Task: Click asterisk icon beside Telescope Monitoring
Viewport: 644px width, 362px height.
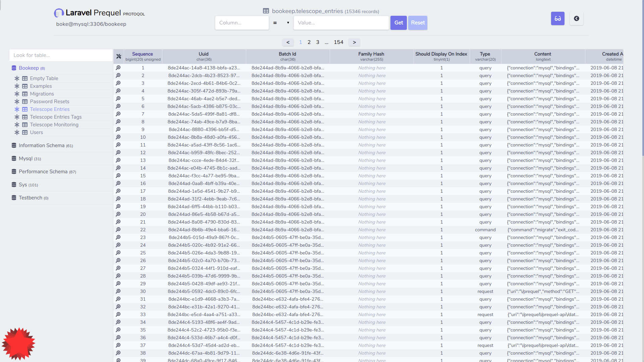Action: 17,125
